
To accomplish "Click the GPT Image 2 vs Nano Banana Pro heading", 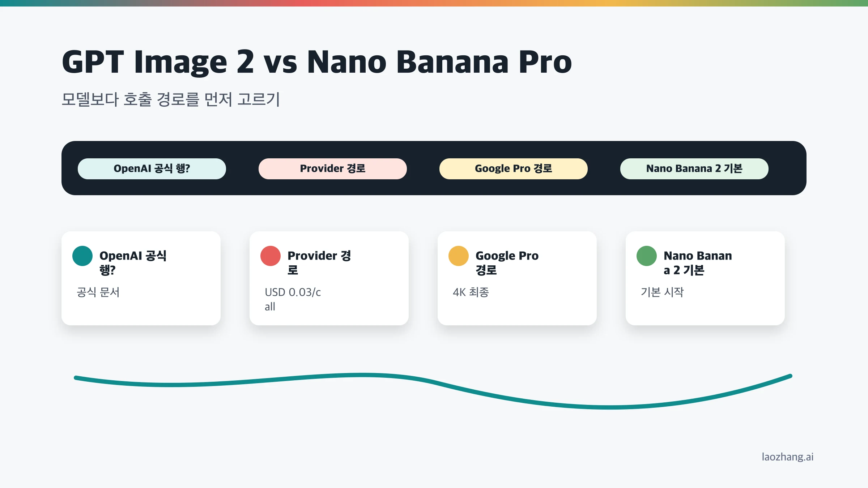I will (317, 62).
